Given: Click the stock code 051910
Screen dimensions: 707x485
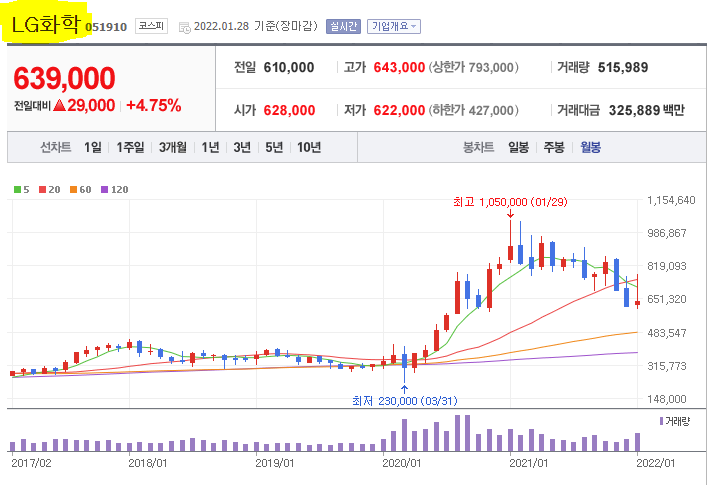Looking at the screenshot, I should click(x=106, y=27).
